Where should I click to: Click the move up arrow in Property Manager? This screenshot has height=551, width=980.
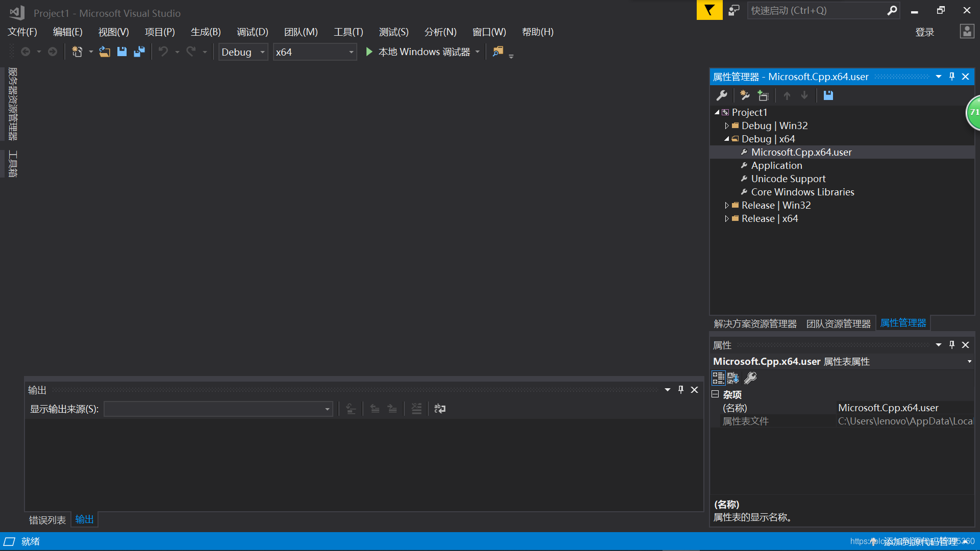coord(787,95)
